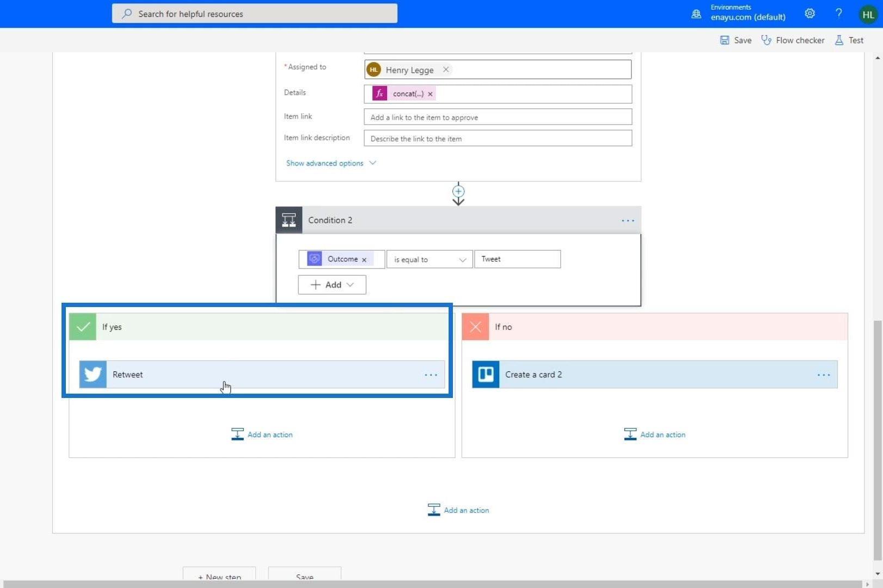
Task: Open the settings gear icon
Action: point(810,14)
